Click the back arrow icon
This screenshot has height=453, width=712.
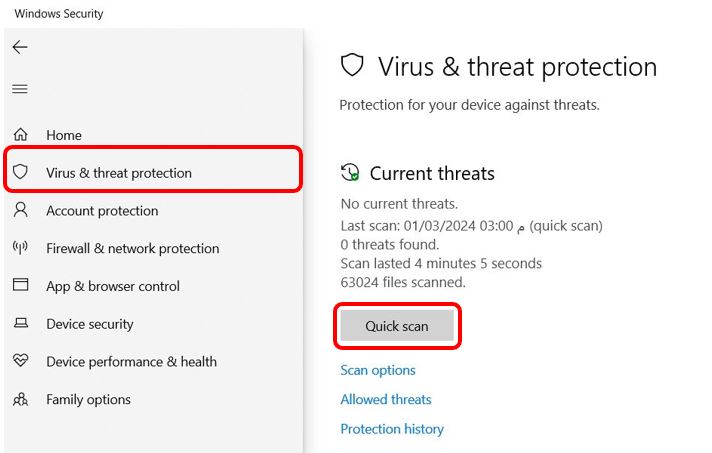(x=20, y=47)
